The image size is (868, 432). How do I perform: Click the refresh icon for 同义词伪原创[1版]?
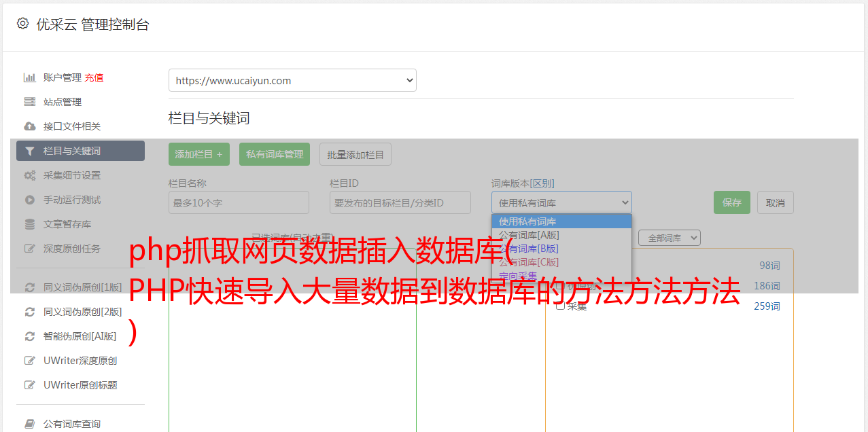coord(30,287)
